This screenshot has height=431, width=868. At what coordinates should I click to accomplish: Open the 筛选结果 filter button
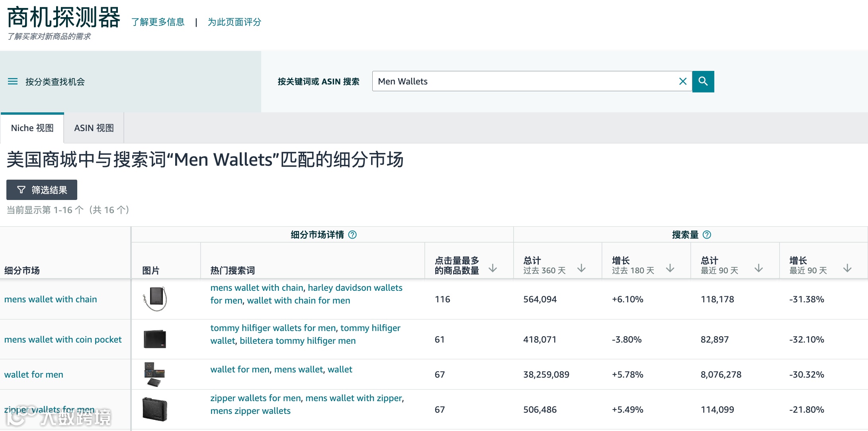tap(42, 190)
